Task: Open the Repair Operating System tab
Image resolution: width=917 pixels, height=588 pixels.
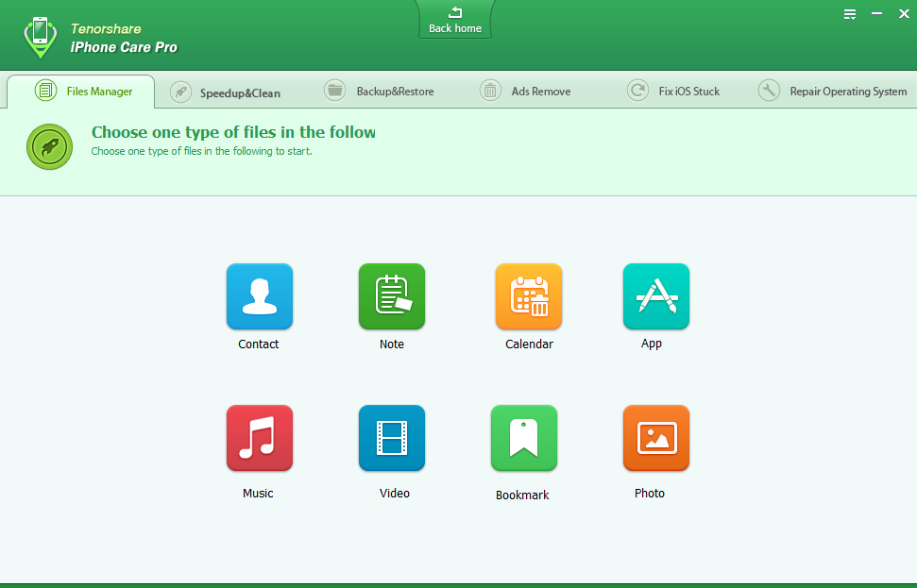Action: (x=833, y=92)
